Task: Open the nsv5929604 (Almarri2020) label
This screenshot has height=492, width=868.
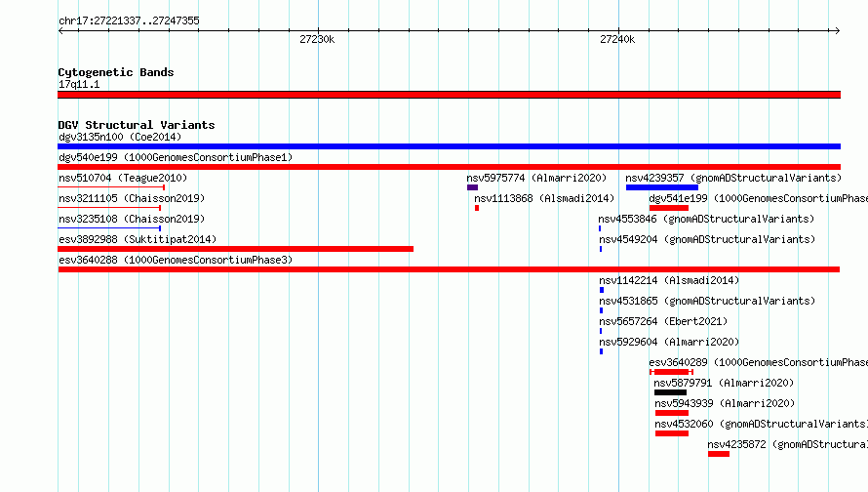Action: pos(669,342)
